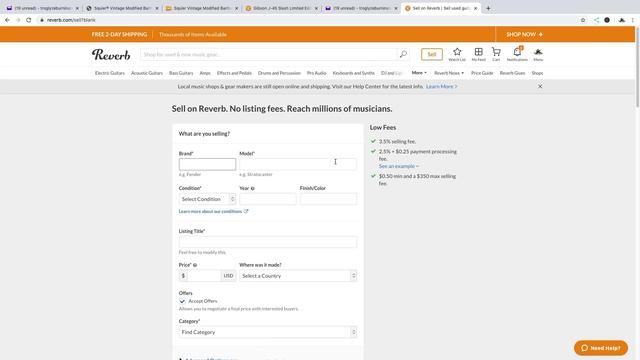Open Acoustic Guitars category
This screenshot has width=640, height=360.
pos(147,73)
